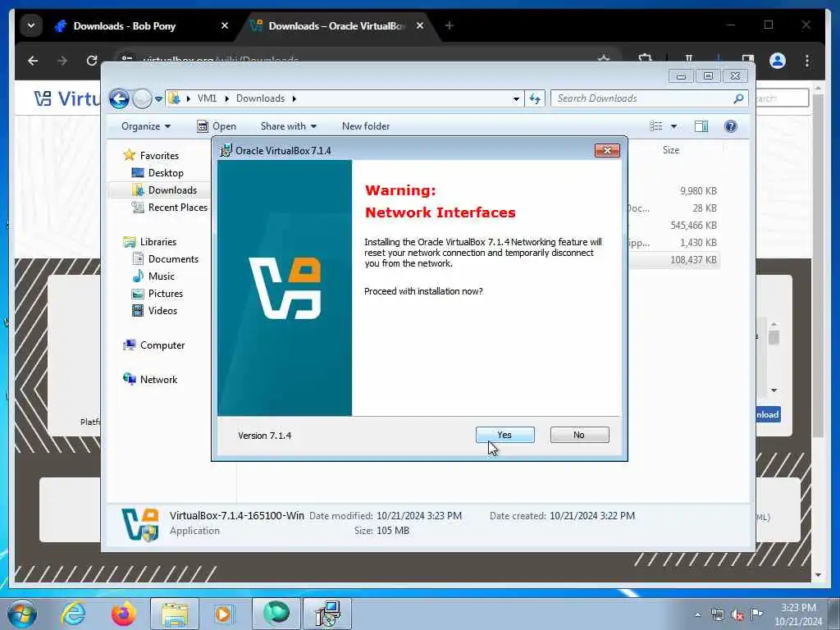Screen dimensions: 840x630
Task: Select VM1 in the address breadcrumb
Action: (207, 98)
